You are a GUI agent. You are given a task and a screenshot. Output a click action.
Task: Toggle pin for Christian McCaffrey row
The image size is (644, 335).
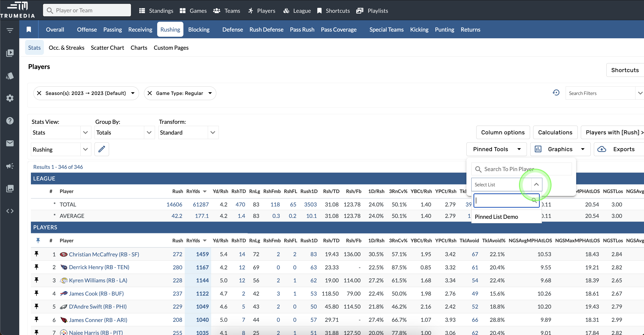[36, 254]
